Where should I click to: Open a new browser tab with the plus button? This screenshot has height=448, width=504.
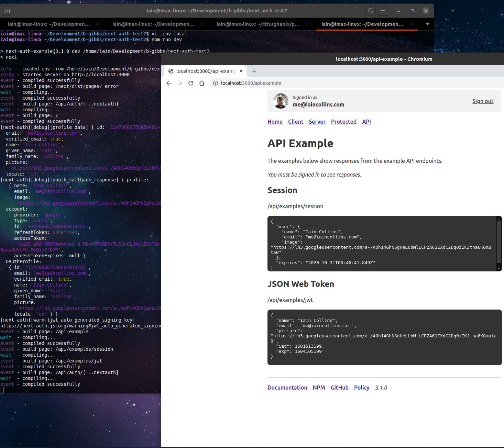254,71
